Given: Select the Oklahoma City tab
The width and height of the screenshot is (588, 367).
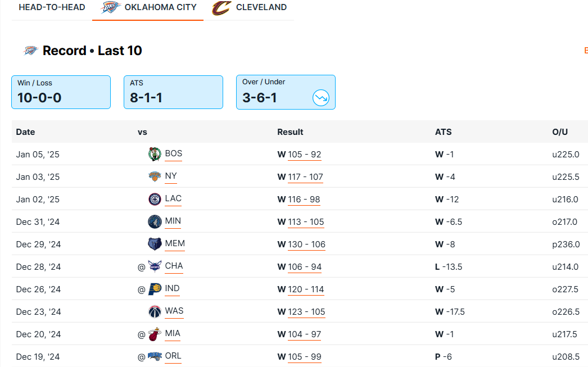Looking at the screenshot, I should [x=148, y=8].
